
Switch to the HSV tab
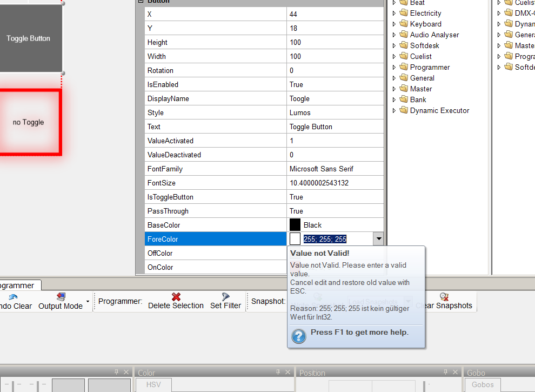[x=159, y=384]
